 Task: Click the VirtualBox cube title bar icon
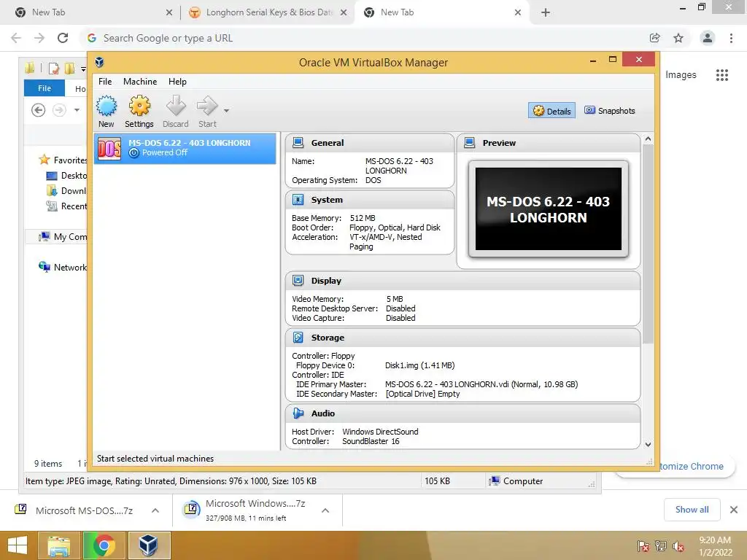pos(99,62)
